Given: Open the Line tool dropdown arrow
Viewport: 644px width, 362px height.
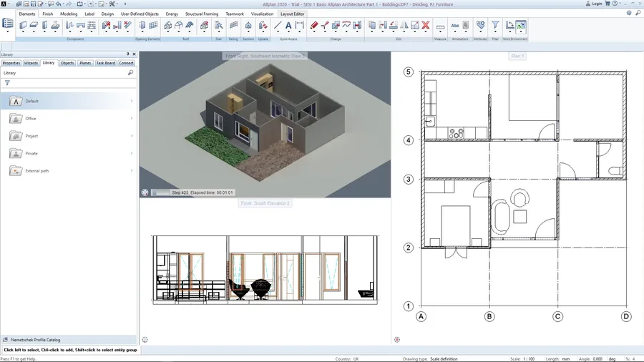Looking at the screenshot, I should point(278,32).
